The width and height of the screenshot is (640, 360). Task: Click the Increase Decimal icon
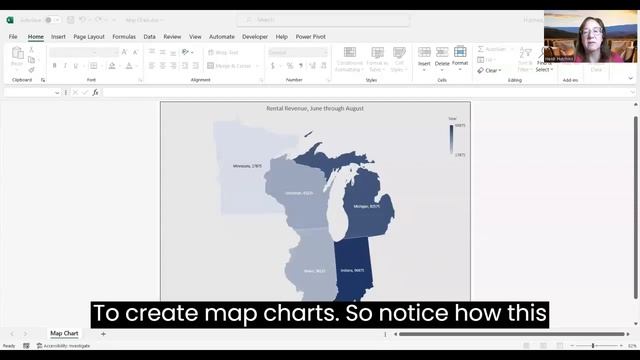click(312, 66)
